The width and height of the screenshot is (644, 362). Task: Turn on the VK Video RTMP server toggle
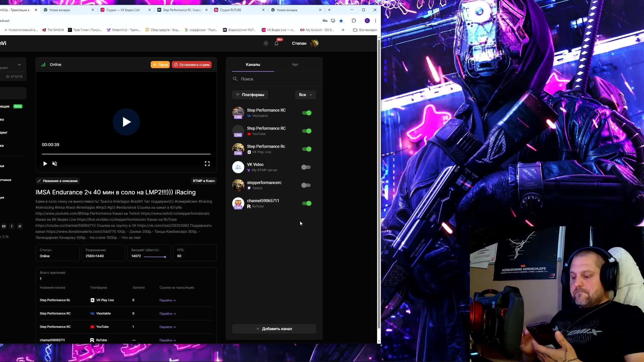(306, 167)
